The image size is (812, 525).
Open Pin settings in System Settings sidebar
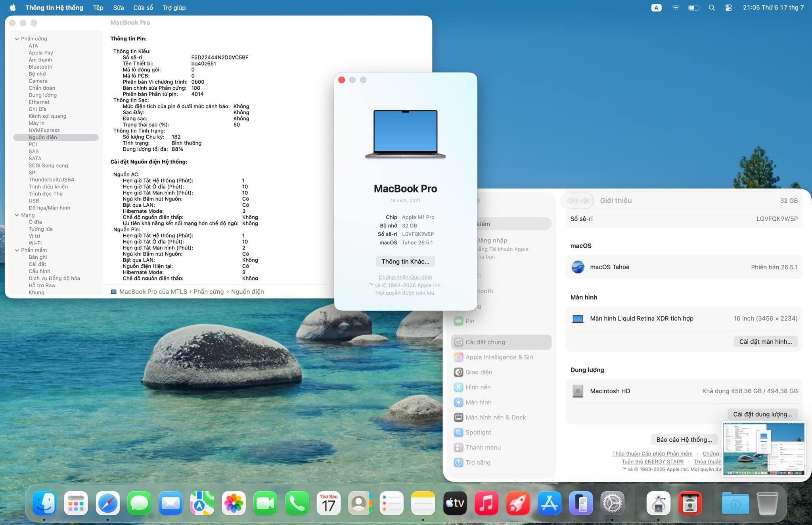501,321
